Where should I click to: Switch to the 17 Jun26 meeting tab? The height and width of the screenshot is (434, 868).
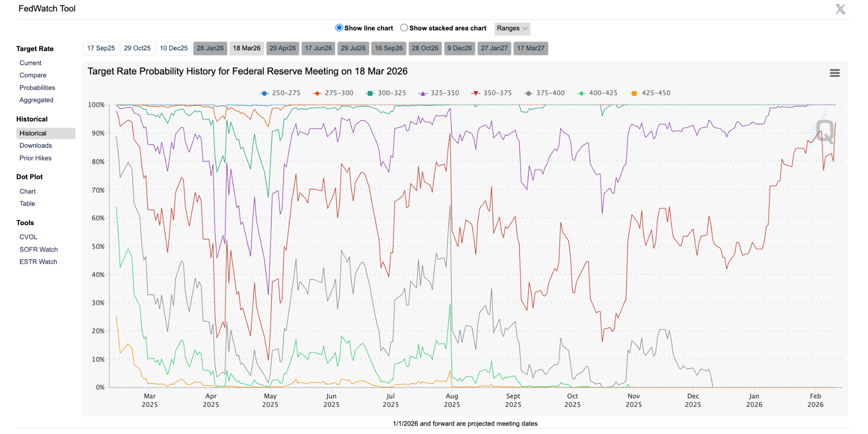pyautogui.click(x=318, y=48)
